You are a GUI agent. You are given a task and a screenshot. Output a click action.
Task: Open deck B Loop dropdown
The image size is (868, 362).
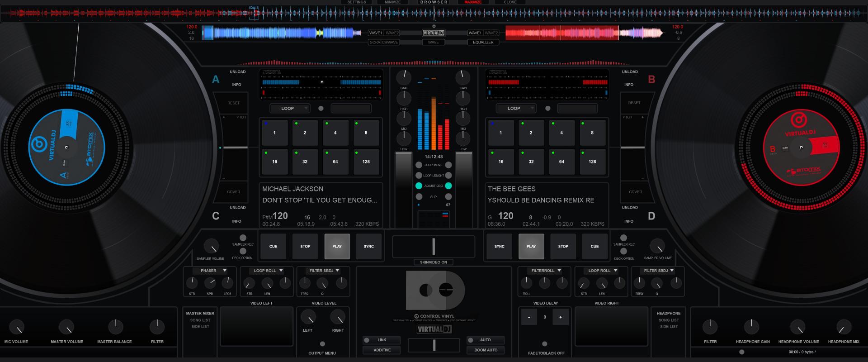click(x=516, y=108)
